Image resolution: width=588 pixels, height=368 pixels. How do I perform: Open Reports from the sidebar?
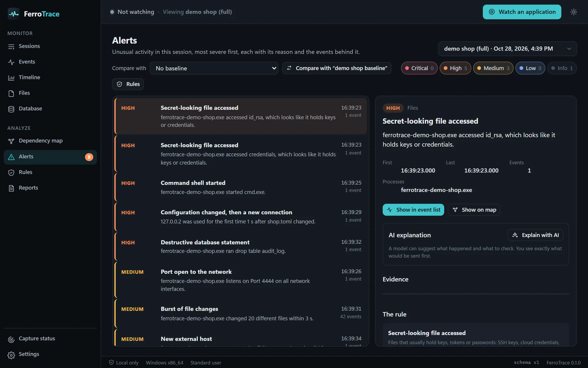click(x=50, y=188)
